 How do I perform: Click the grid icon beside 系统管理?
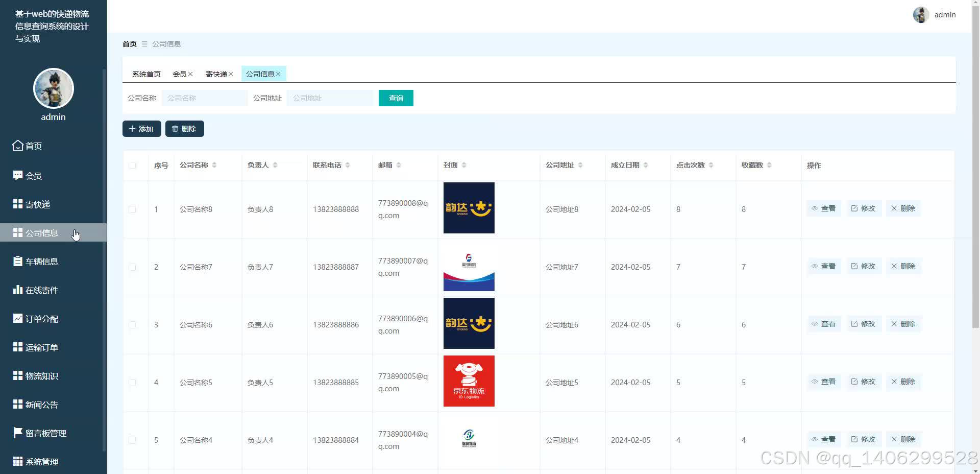pos(18,461)
